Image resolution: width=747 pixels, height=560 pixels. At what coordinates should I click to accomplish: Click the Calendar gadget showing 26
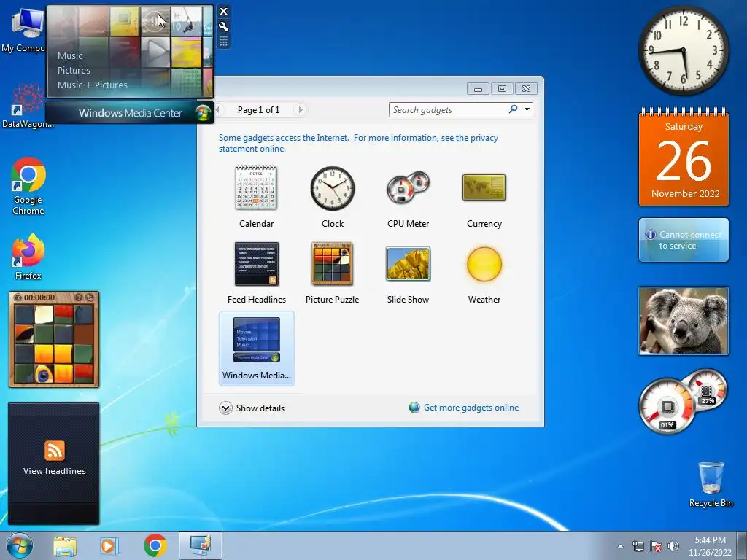[684, 157]
